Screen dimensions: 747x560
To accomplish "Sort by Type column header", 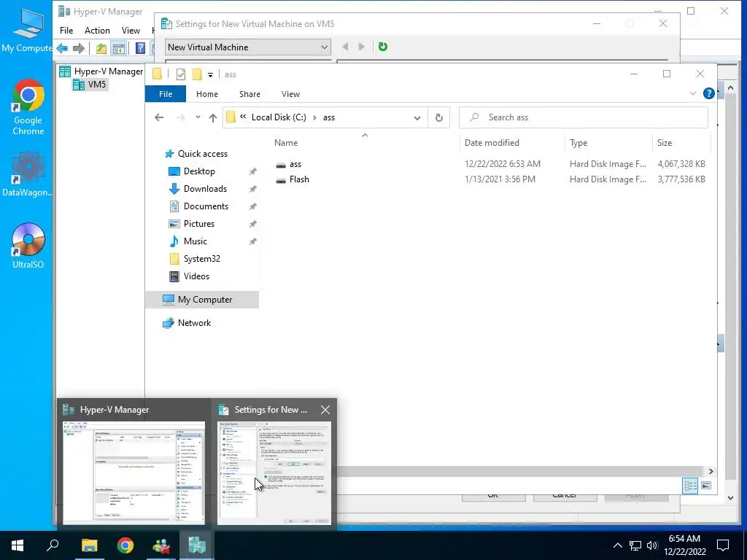I will [x=578, y=143].
